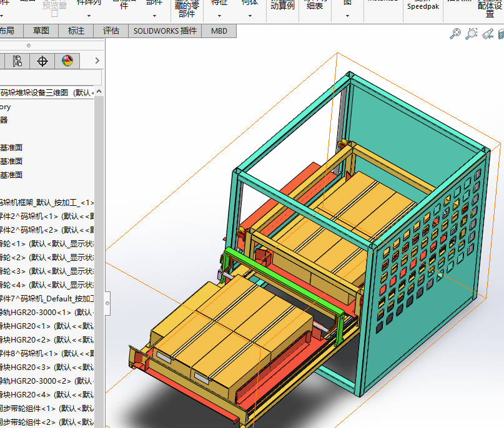Click the Previous View icon
Image resolution: width=504 pixels, height=428 pixels.
(x=488, y=34)
